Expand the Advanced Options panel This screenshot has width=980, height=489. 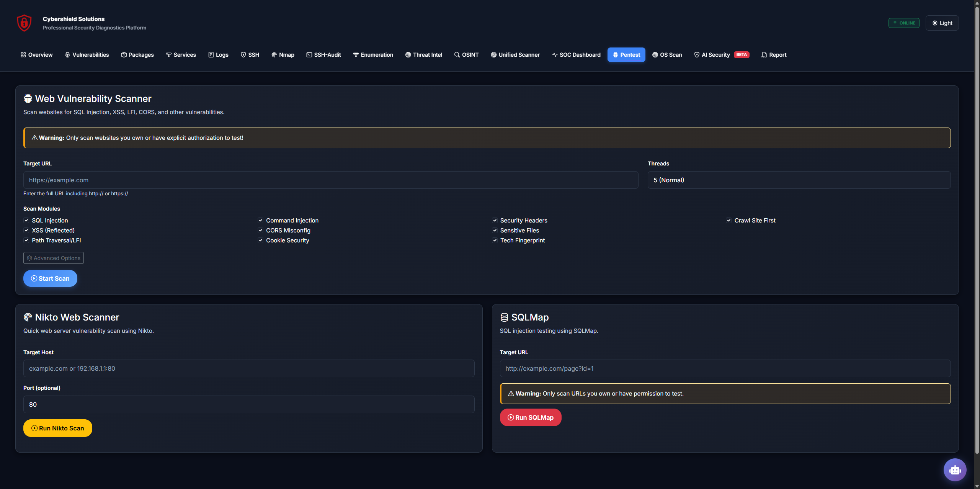[x=53, y=258]
